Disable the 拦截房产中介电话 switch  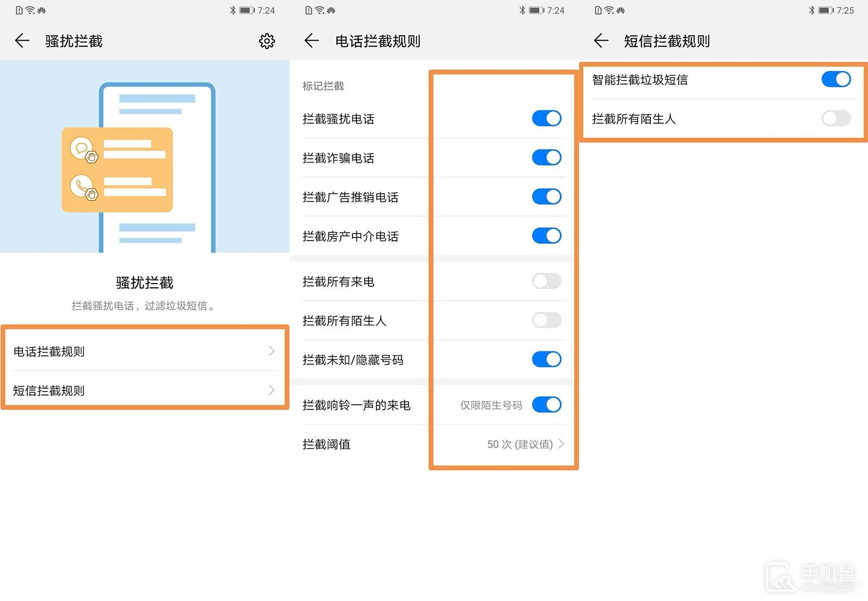[x=546, y=235]
